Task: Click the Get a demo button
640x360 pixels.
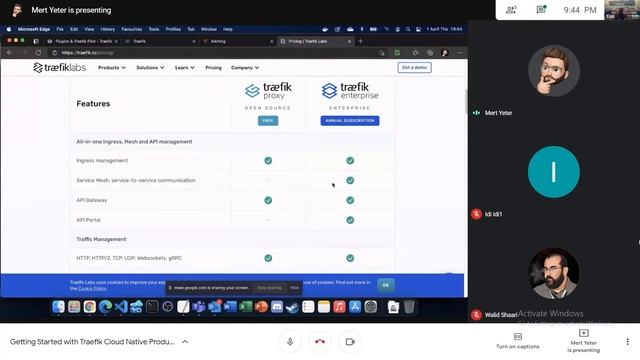Action: click(x=414, y=67)
